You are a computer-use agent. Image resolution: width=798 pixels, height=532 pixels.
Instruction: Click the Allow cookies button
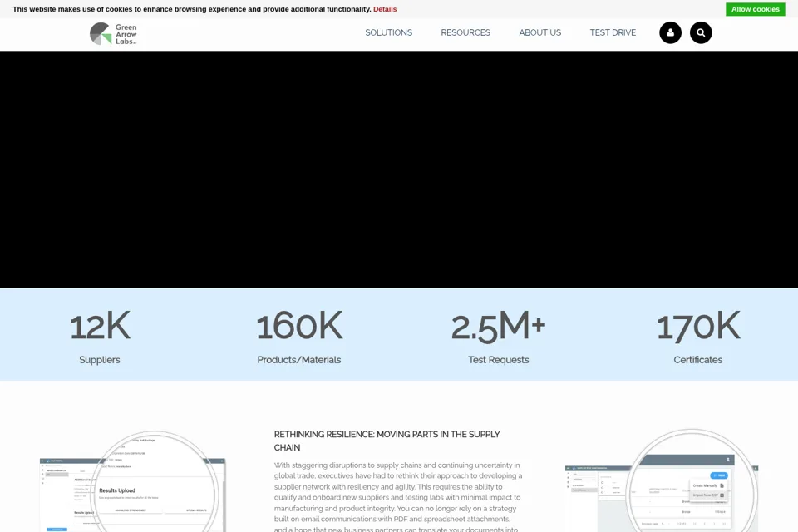756,9
